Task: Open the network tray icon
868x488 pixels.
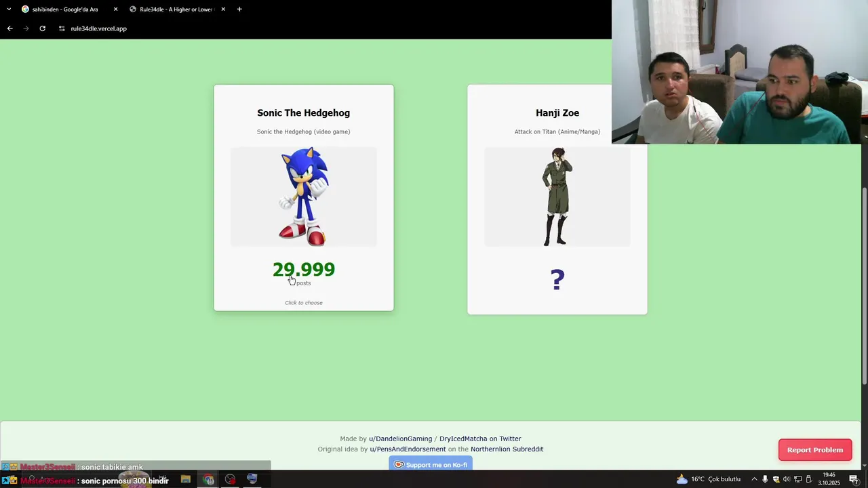Action: (798, 479)
